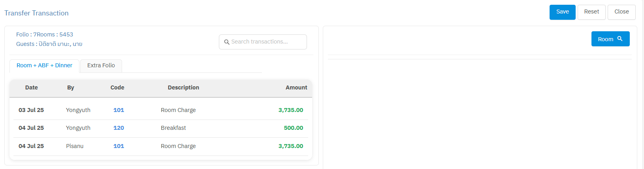This screenshot has width=644, height=169.
Task: Click the Date column header
Action: (32, 87)
